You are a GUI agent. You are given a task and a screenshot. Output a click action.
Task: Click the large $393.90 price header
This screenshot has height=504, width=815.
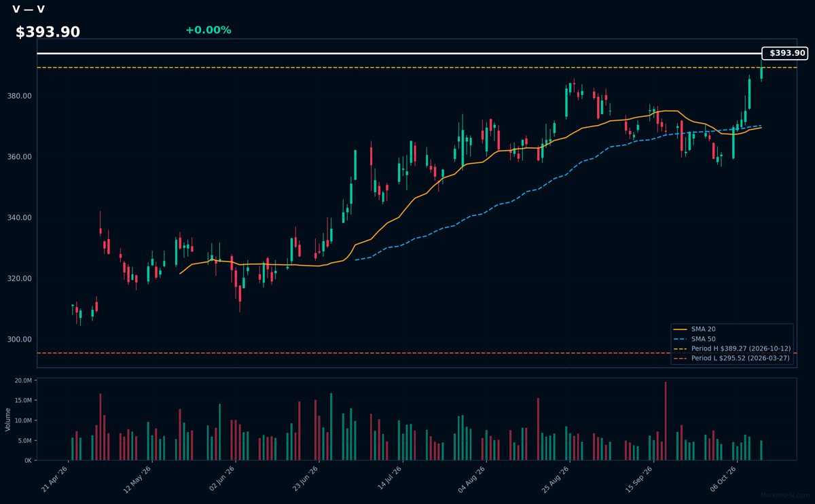pyautogui.click(x=48, y=32)
